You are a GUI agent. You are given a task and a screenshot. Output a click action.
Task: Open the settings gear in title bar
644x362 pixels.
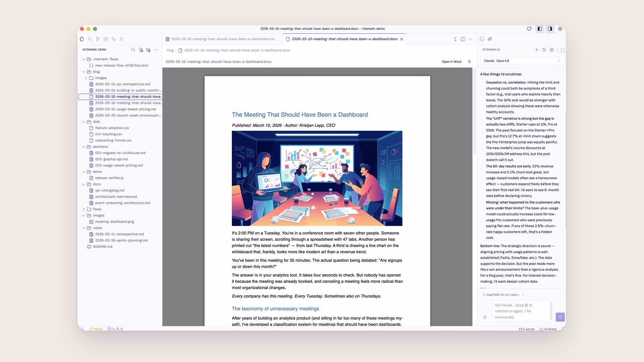tap(560, 29)
